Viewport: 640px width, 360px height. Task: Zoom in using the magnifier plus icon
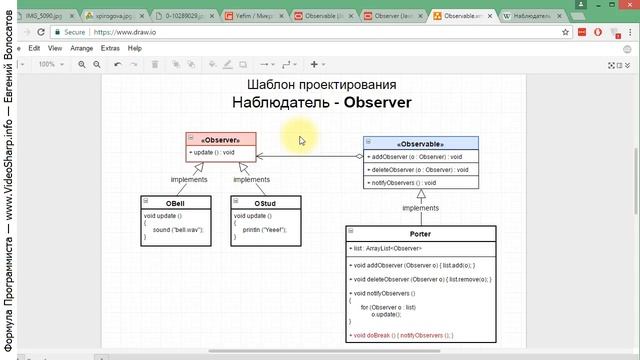point(82,64)
